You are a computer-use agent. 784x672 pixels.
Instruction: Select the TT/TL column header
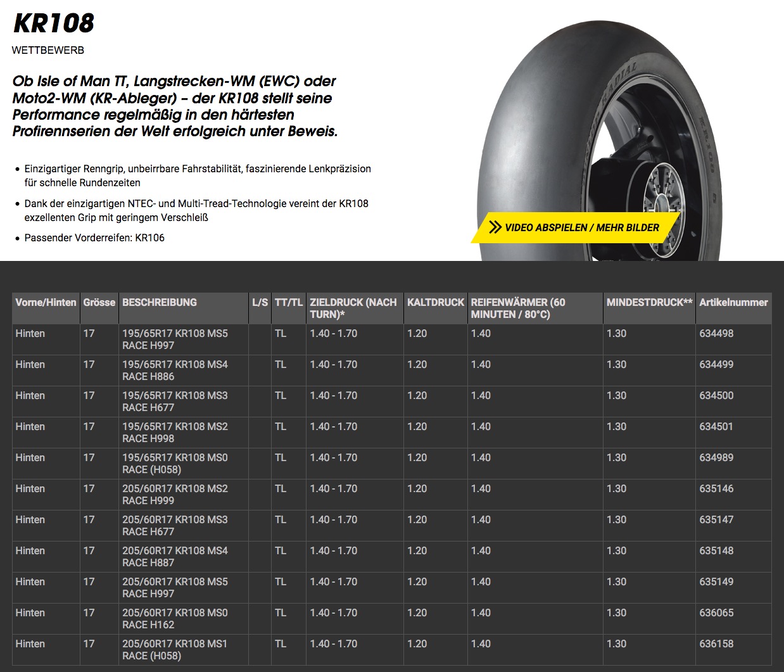click(x=289, y=303)
